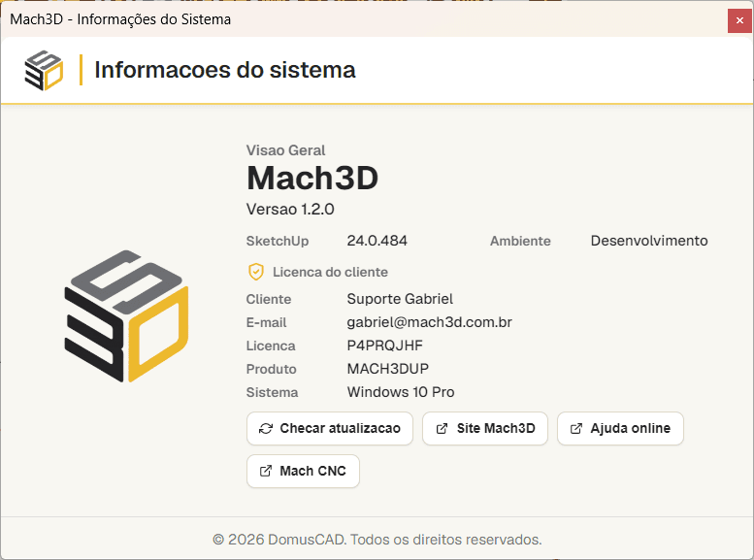This screenshot has height=560, width=754.
Task: Click the large 3D cube logo image
Action: coord(126,316)
